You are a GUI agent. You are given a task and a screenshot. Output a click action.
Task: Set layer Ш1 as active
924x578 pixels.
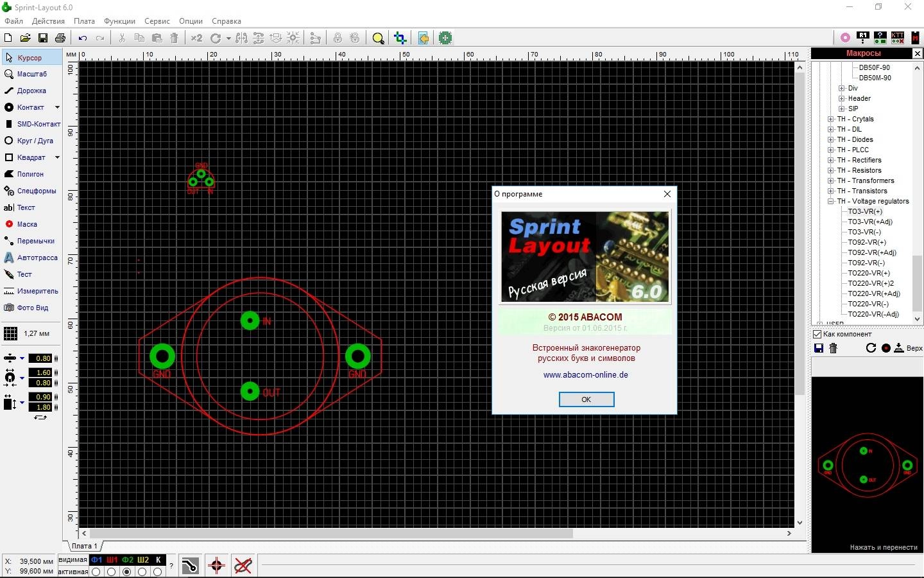coord(112,572)
